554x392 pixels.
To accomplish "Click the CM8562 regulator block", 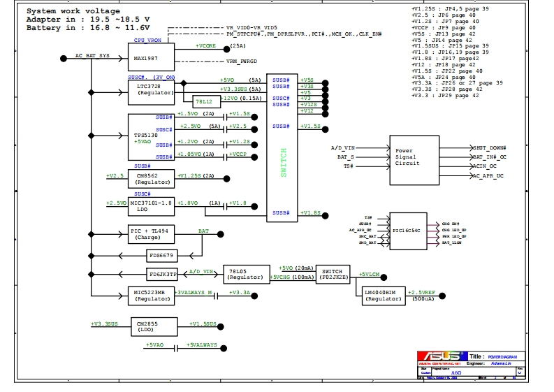I will [x=150, y=179].
